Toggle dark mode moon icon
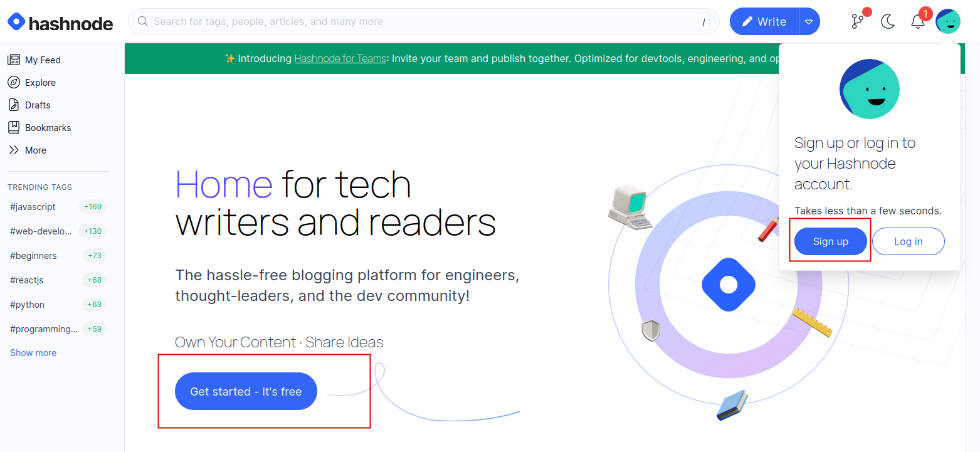980x452 pixels. (888, 22)
